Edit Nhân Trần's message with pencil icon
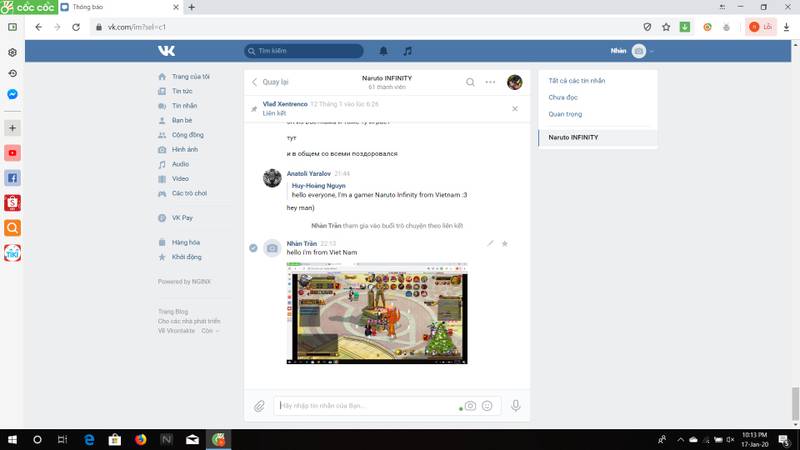800x450 pixels. pos(490,243)
